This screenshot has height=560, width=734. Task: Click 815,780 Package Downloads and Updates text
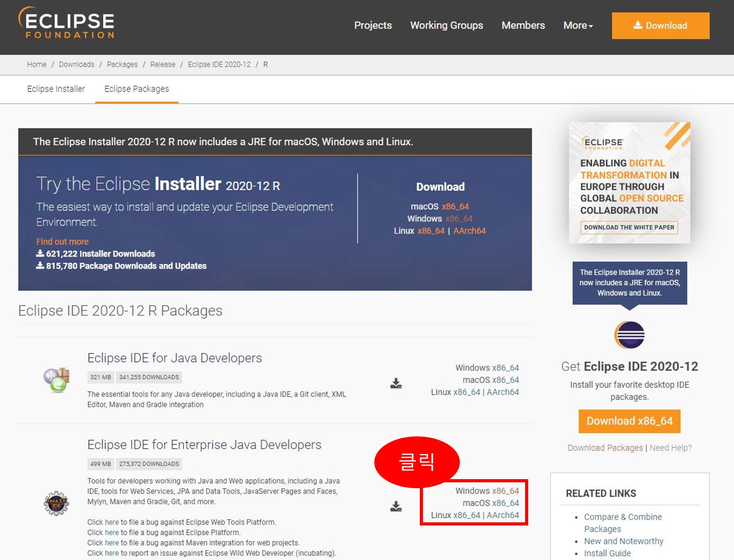click(121, 266)
